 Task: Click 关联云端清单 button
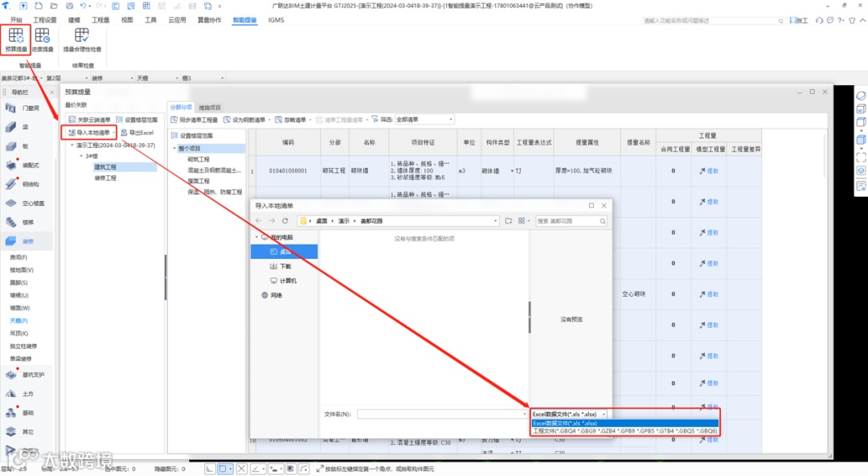(89, 120)
